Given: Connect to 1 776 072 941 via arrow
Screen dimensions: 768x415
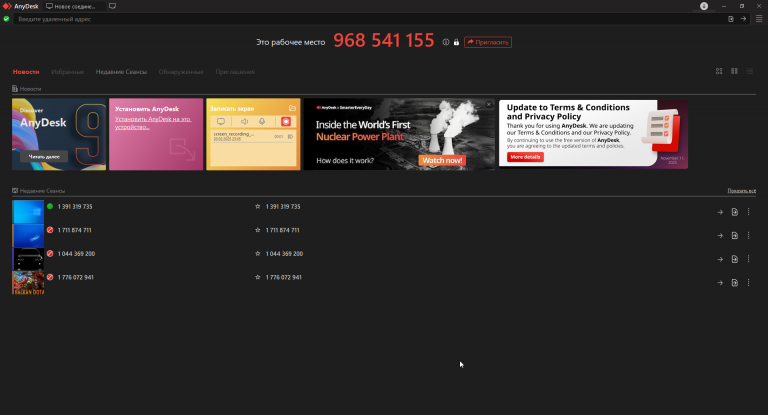Looking at the screenshot, I should pos(720,283).
